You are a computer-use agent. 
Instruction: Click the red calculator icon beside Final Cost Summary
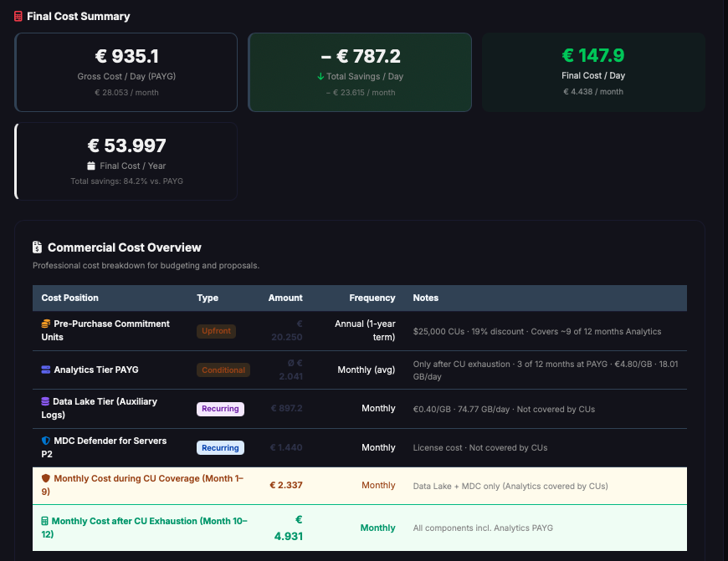pyautogui.click(x=18, y=16)
